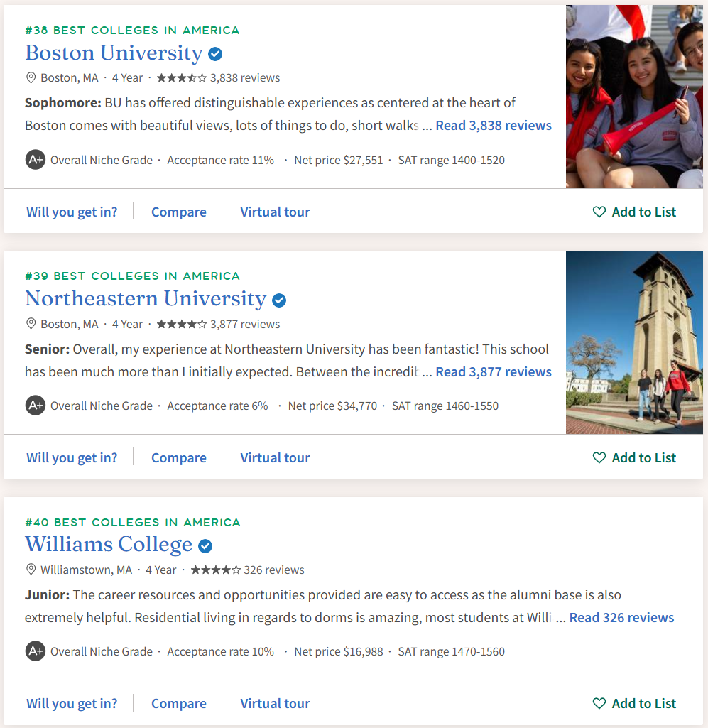Image resolution: width=708 pixels, height=728 pixels.
Task: Read 3,838 reviews of Boston University
Action: (x=494, y=125)
